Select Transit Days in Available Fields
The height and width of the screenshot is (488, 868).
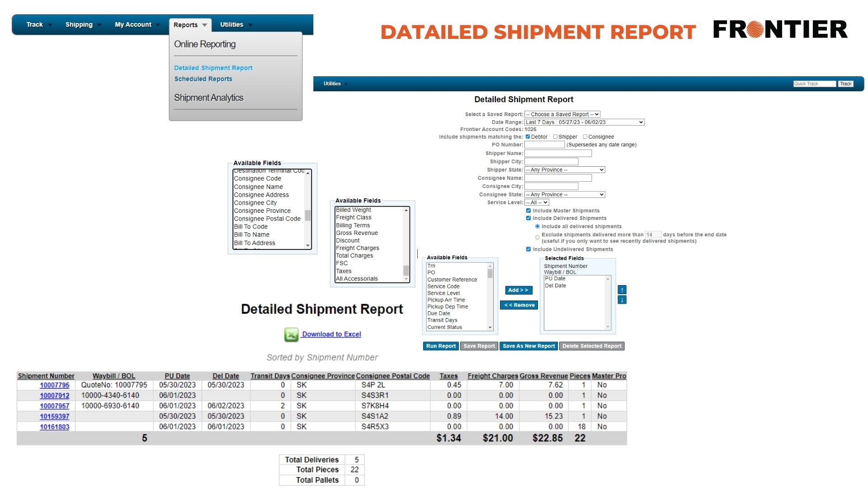click(x=442, y=320)
